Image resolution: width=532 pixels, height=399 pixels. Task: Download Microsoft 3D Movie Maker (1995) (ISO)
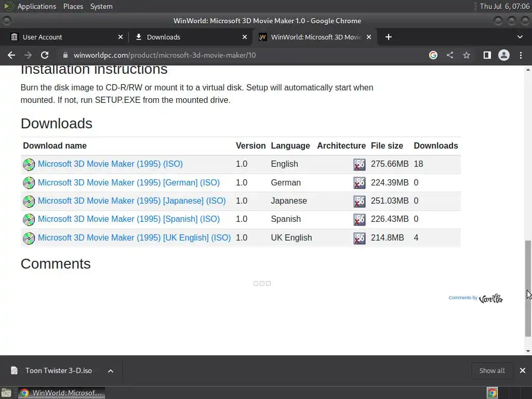click(x=110, y=164)
